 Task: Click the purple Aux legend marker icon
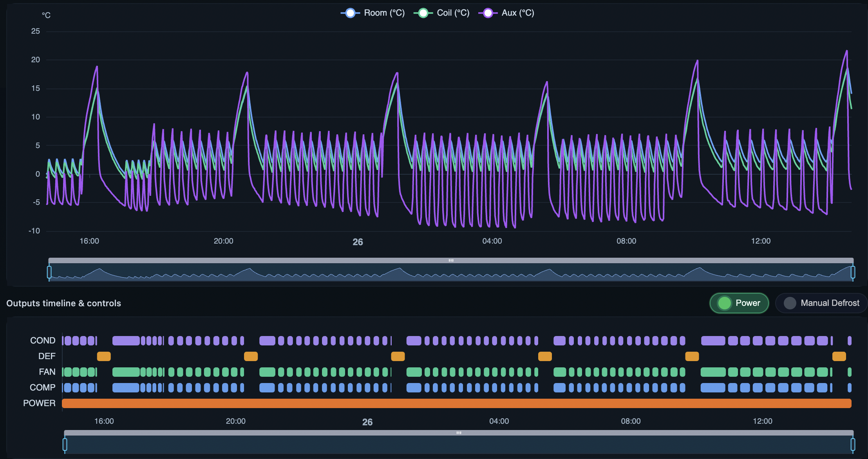(x=488, y=13)
